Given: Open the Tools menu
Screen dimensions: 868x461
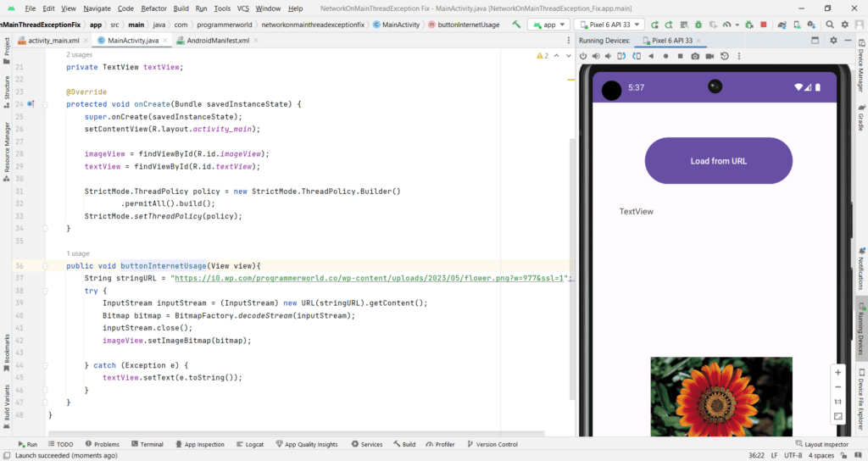Looking at the screenshot, I should tap(222, 8).
